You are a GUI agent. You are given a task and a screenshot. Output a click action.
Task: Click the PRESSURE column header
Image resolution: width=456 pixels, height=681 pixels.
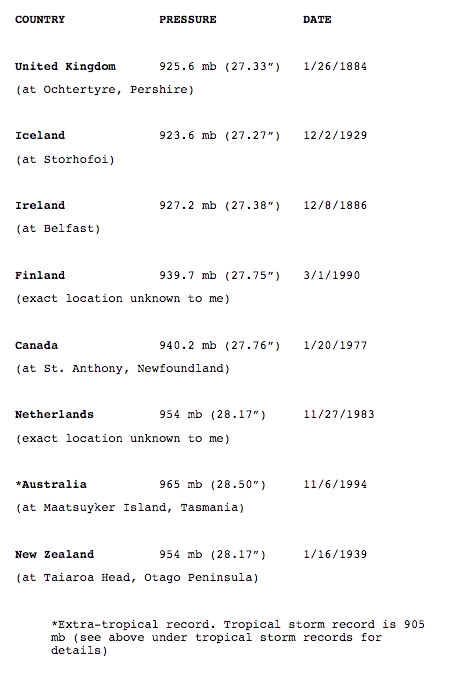pos(188,20)
